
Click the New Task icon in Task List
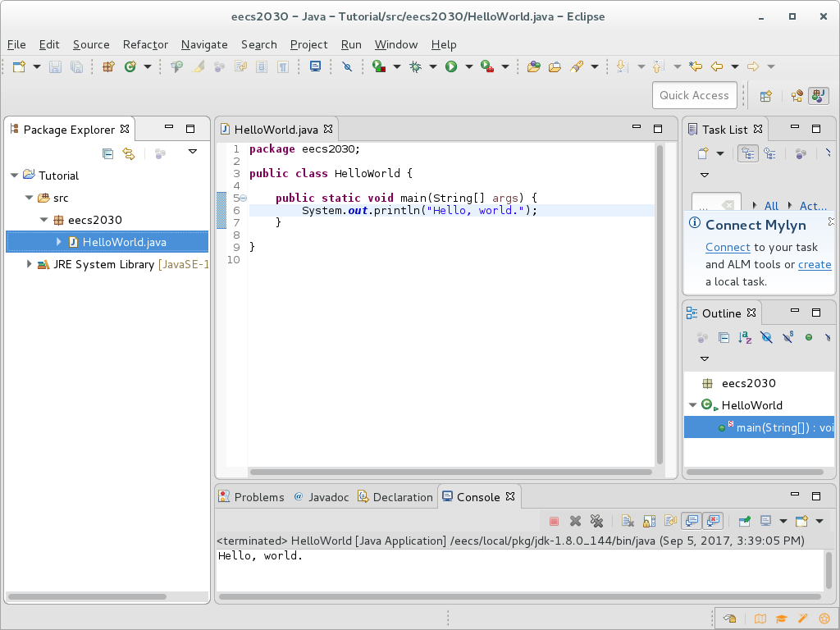[703, 153]
